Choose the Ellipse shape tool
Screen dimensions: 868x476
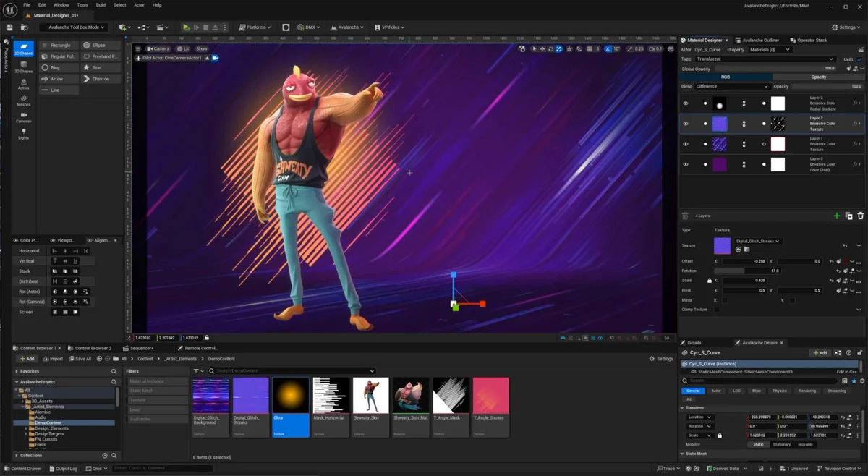100,45
